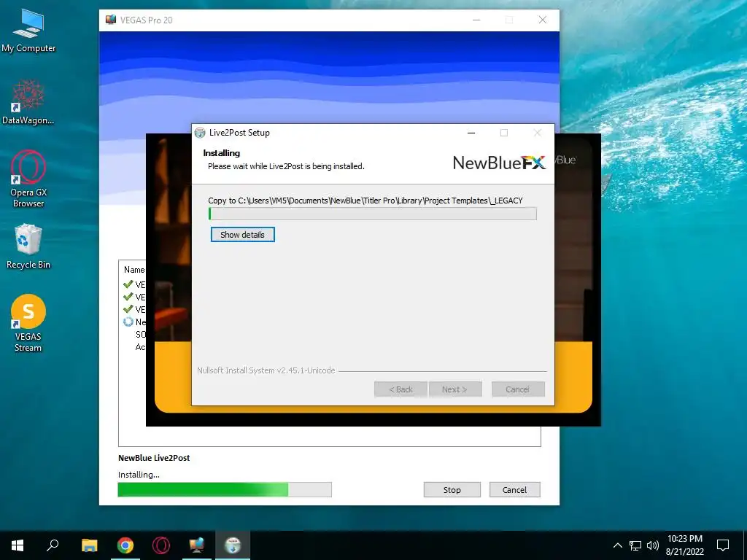747x560 pixels.
Task: Click the first green checkmark in component list
Action: 128,284
